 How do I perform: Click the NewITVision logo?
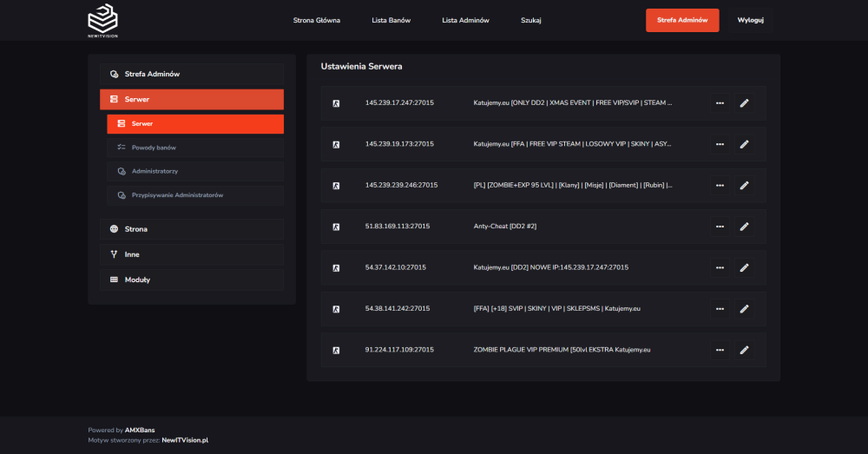coord(103,21)
